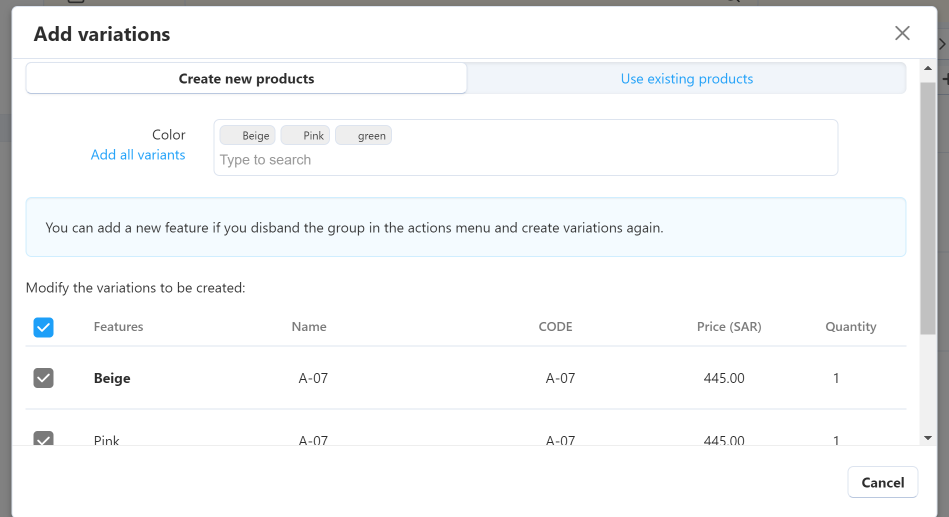Click the Cancel button

[882, 482]
